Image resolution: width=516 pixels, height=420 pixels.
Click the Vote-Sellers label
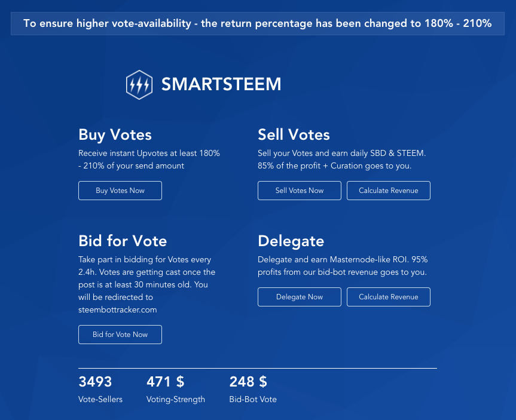click(100, 399)
